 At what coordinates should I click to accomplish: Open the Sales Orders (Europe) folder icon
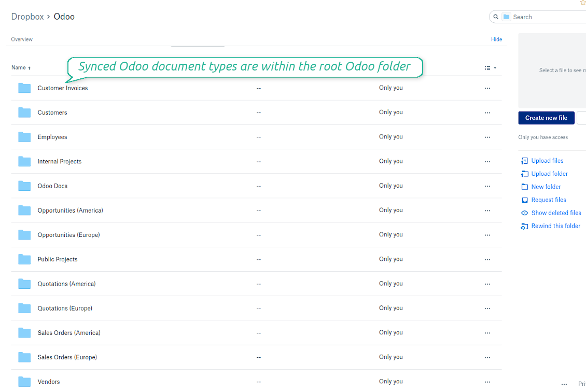tap(24, 357)
